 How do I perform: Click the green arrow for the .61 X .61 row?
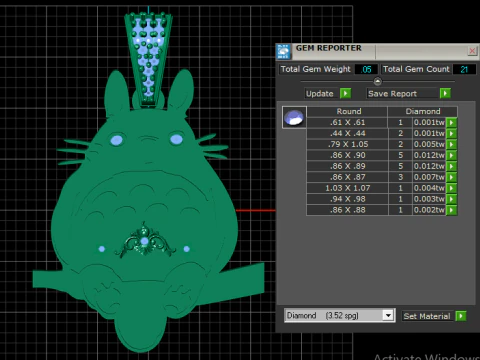tap(452, 122)
